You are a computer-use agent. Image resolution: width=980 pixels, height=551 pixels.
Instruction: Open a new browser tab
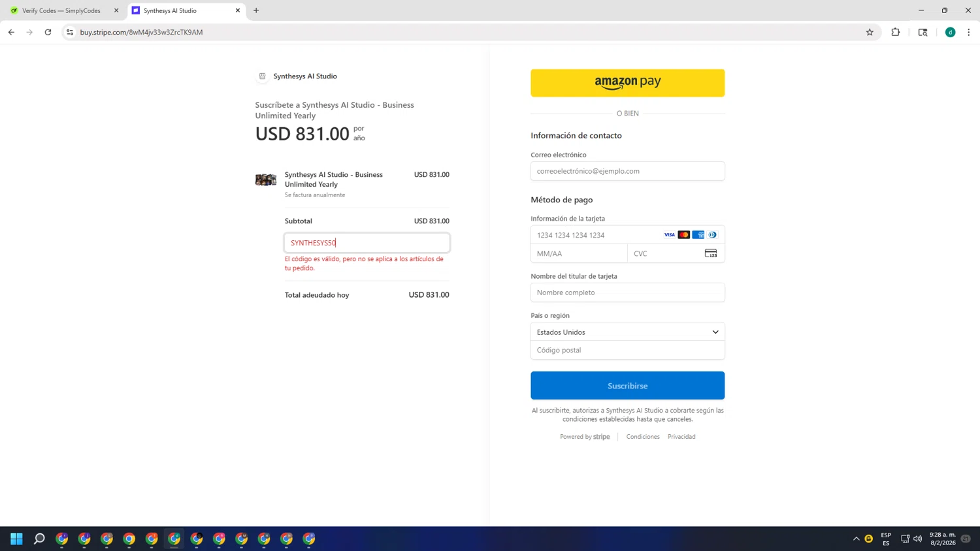click(256, 10)
